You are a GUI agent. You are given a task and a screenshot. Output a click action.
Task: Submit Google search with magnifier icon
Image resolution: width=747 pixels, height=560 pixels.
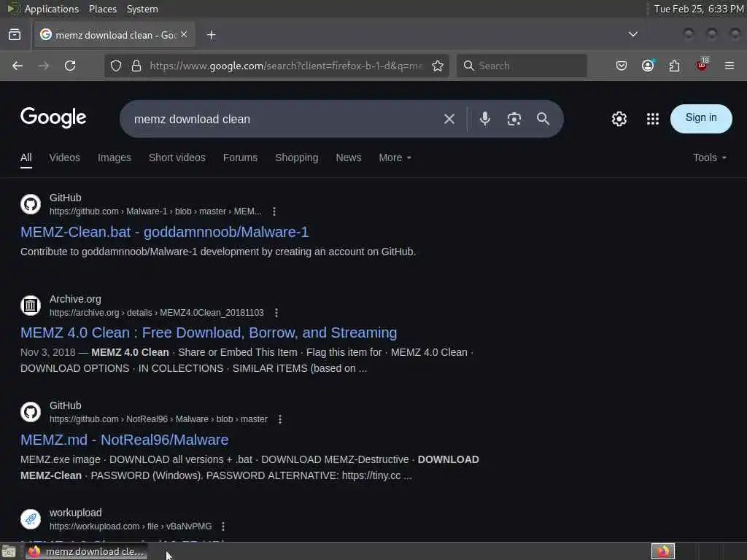(543, 119)
